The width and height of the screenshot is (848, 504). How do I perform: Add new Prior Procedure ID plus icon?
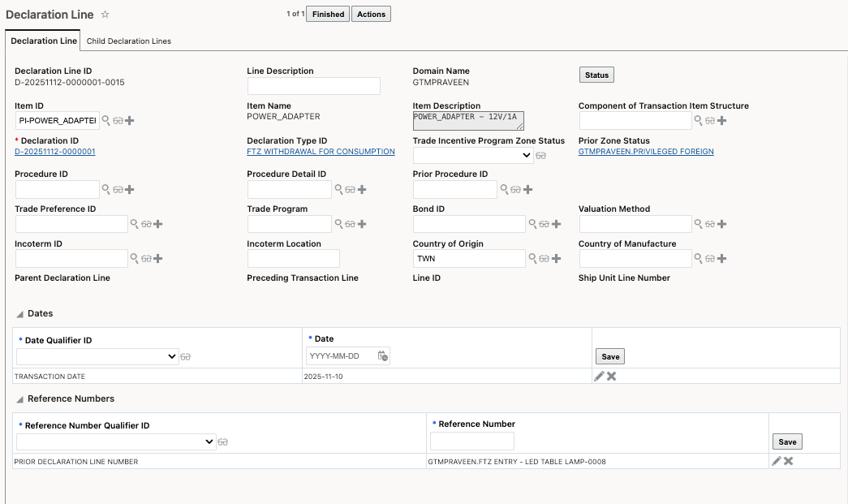(x=527, y=190)
